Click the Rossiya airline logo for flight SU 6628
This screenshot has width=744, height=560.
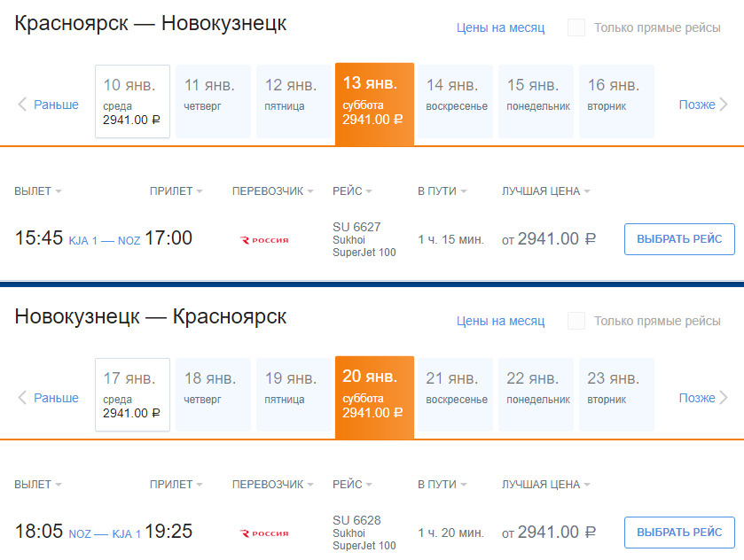point(264,533)
